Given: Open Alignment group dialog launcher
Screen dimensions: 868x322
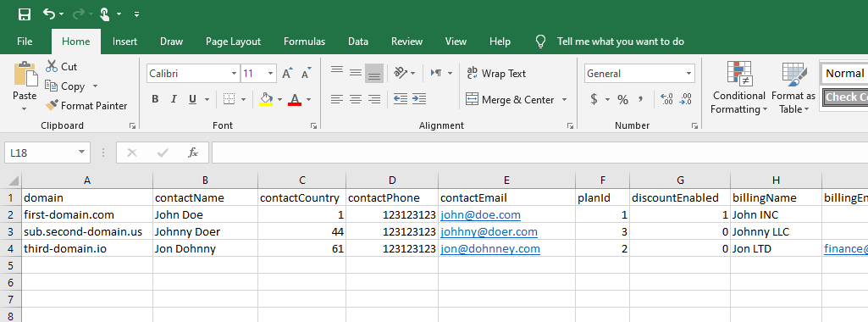Looking at the screenshot, I should pyautogui.click(x=570, y=125).
